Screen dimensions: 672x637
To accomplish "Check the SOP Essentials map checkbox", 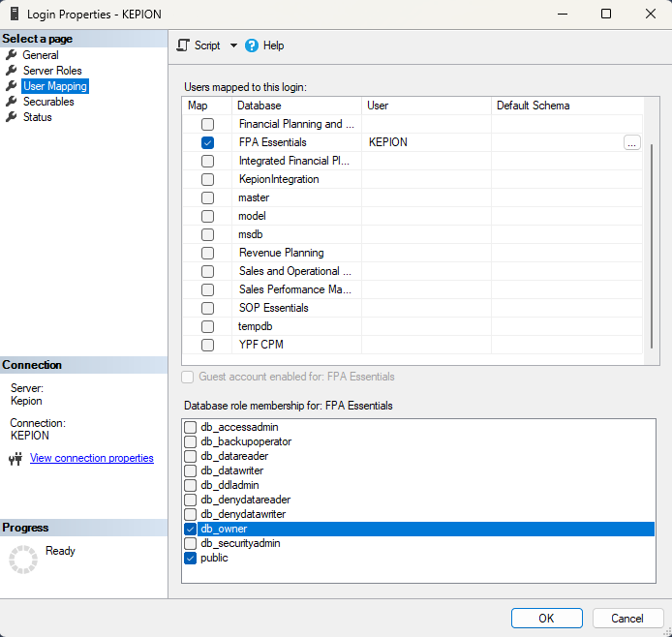I will point(207,309).
